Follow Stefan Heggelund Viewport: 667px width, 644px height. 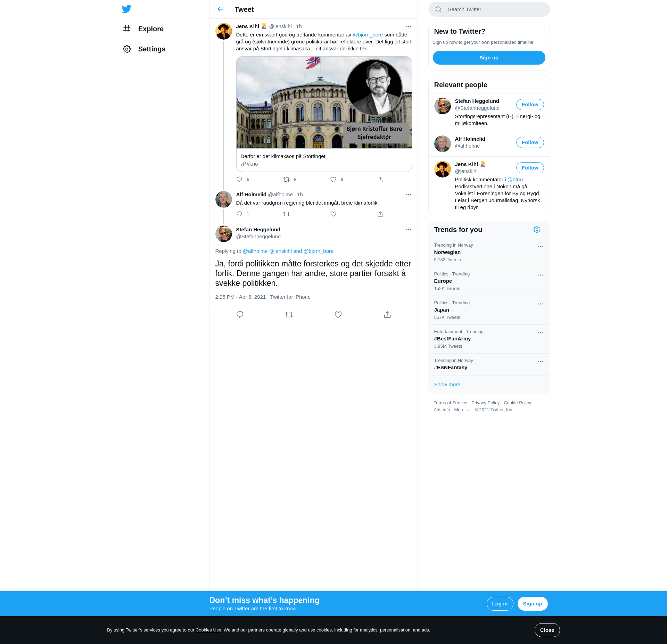coord(530,105)
